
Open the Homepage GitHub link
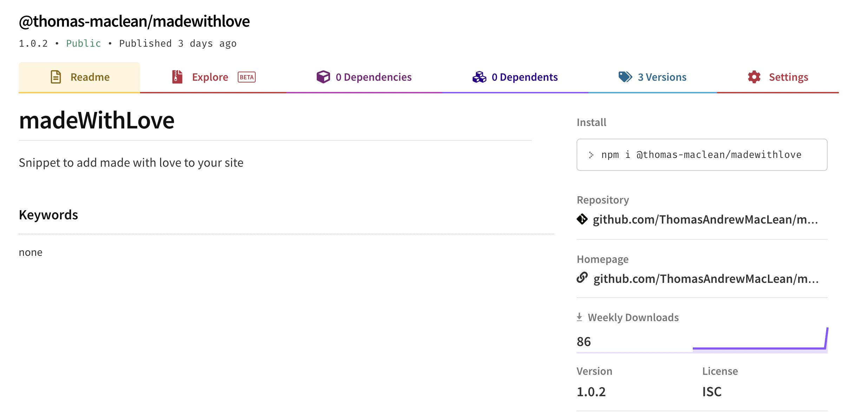tap(706, 279)
